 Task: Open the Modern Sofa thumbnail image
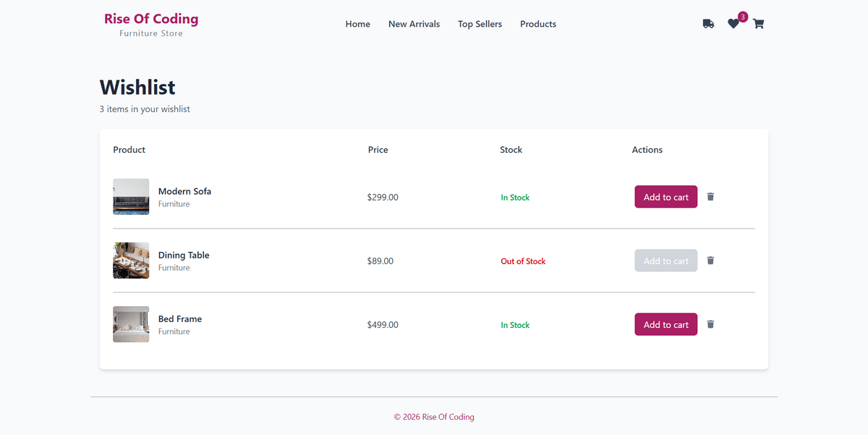131,197
